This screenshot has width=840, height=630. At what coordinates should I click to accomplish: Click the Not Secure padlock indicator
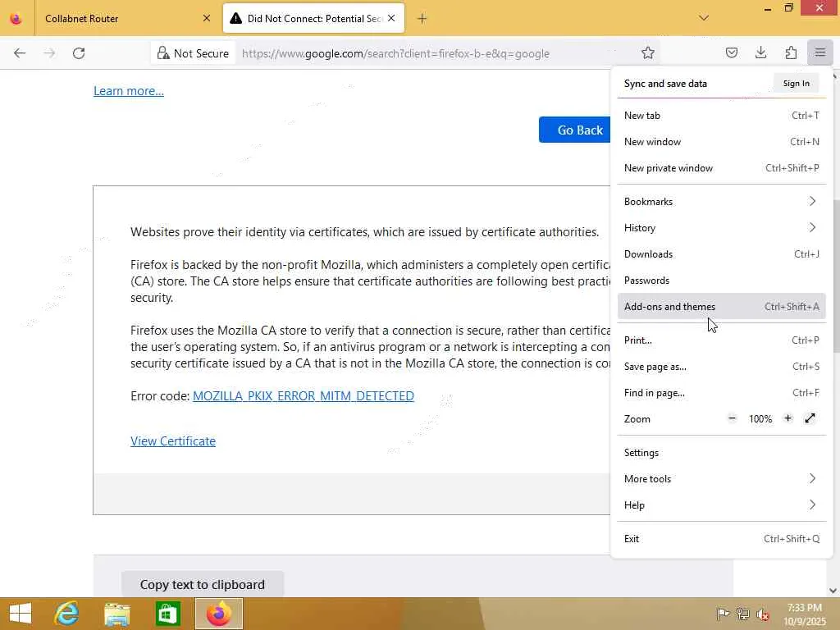[193, 53]
